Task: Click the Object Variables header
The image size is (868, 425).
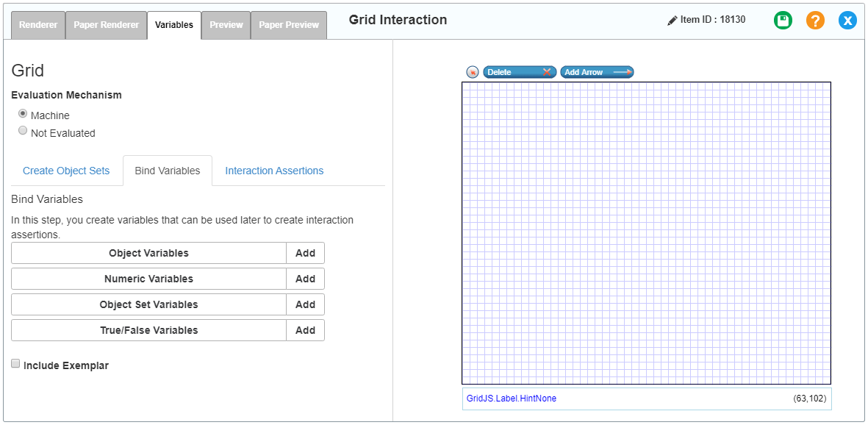Action: pos(149,253)
